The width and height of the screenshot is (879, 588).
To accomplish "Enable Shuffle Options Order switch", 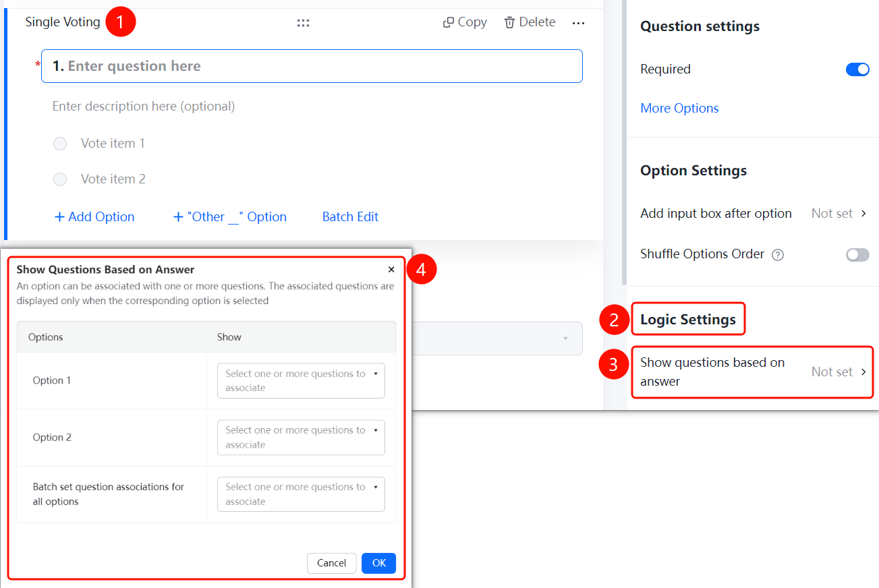I will [x=857, y=255].
